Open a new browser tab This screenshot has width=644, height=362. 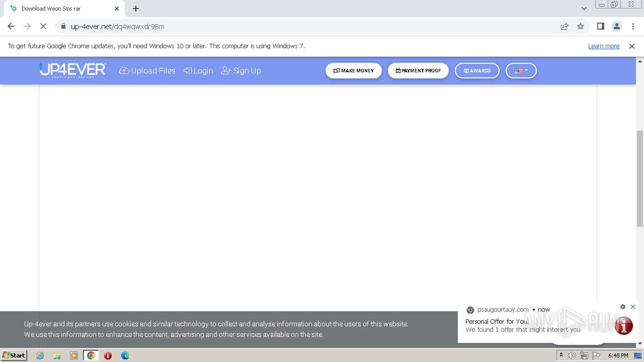tap(136, 9)
